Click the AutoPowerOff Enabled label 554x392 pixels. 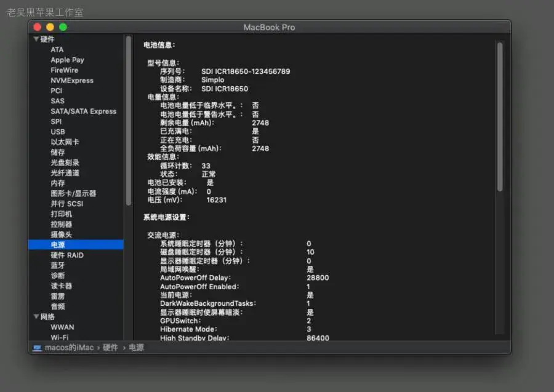199,286
